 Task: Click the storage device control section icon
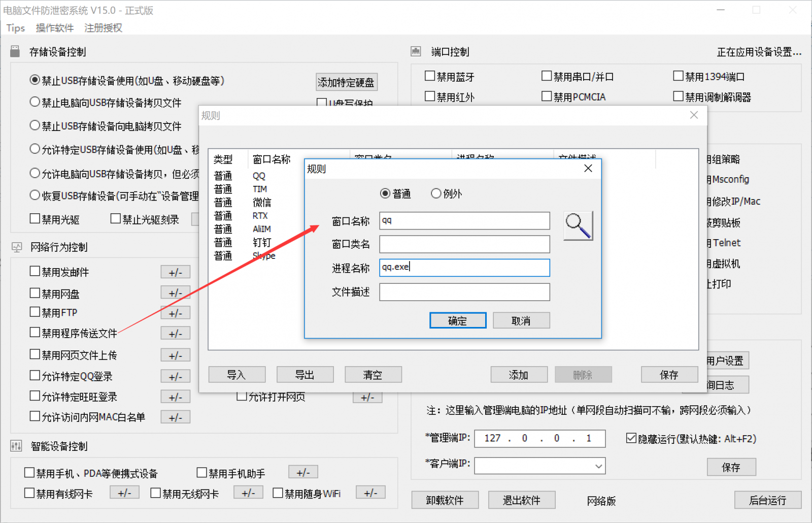click(x=15, y=52)
